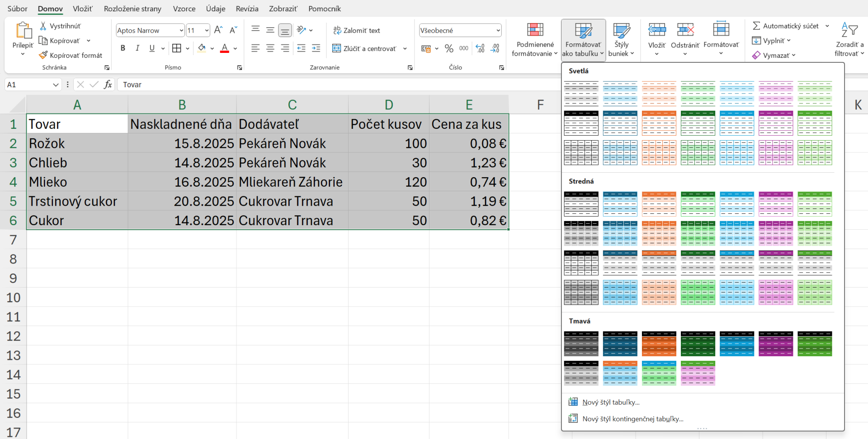Pick first orange light table style
Screen dimensions: 868x439
[x=659, y=94]
